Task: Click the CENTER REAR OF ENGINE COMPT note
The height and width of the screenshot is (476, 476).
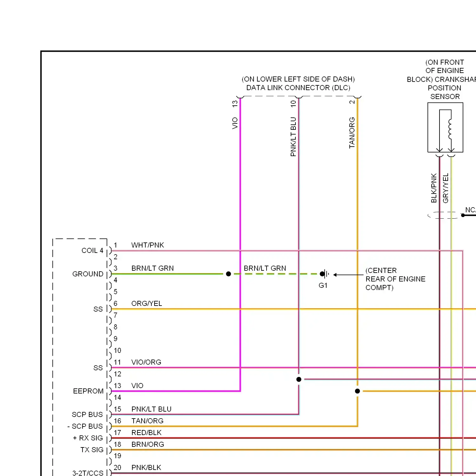Action: (395, 279)
